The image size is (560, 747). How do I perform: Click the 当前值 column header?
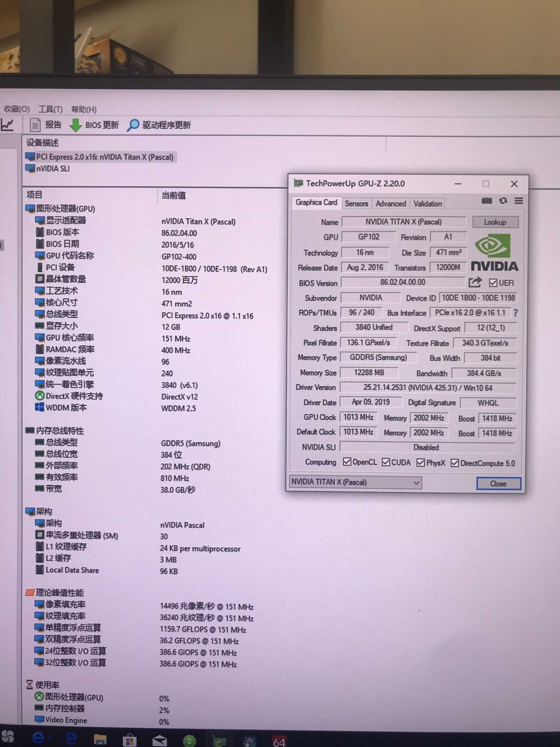pos(174,195)
